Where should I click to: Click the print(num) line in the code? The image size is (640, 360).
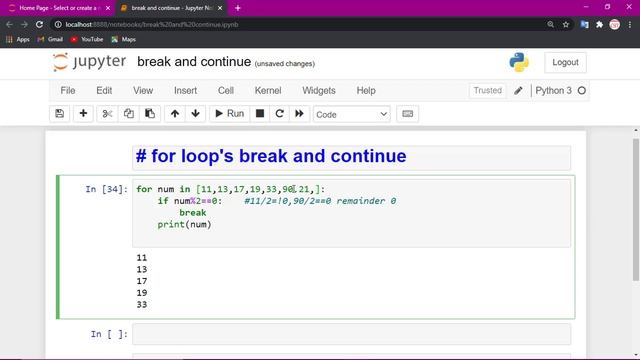(x=184, y=224)
